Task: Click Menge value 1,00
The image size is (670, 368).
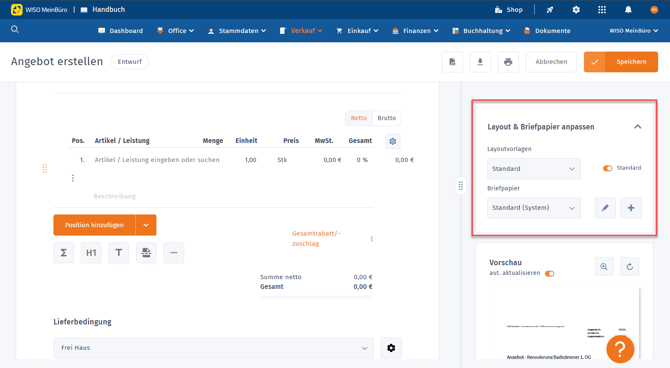Action: click(x=250, y=160)
